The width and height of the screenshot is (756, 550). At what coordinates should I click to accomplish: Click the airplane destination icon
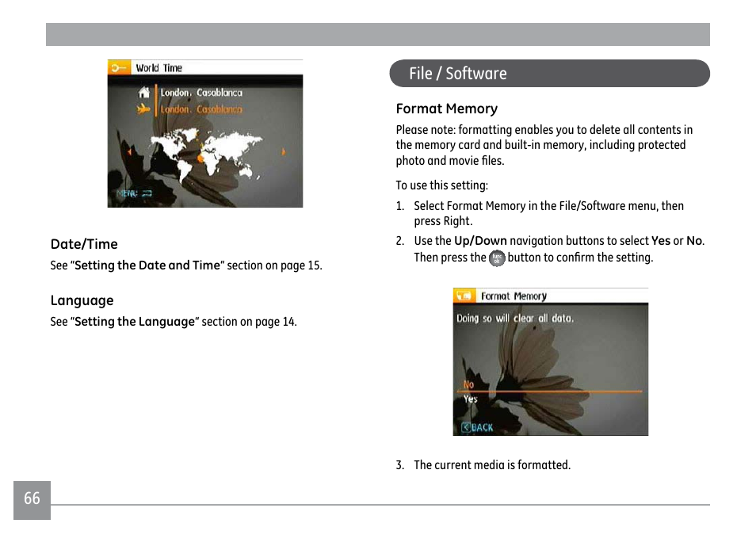pyautogui.click(x=143, y=109)
